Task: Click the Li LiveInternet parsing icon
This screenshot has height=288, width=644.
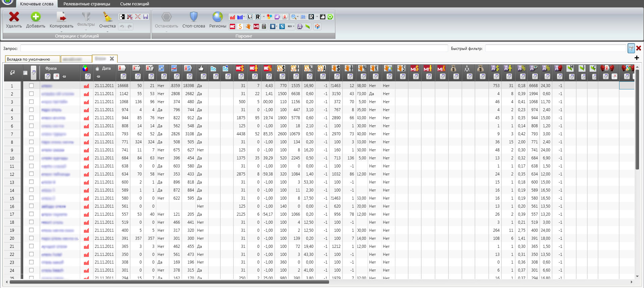Action: (250, 17)
